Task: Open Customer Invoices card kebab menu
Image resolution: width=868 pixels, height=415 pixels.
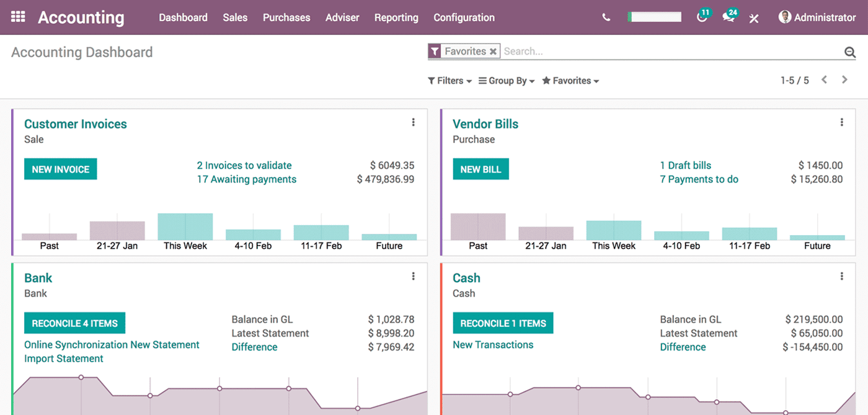Action: tap(414, 123)
